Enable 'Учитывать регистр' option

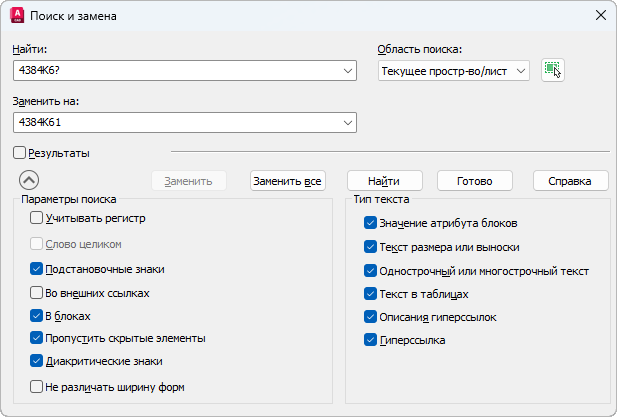(x=37, y=218)
